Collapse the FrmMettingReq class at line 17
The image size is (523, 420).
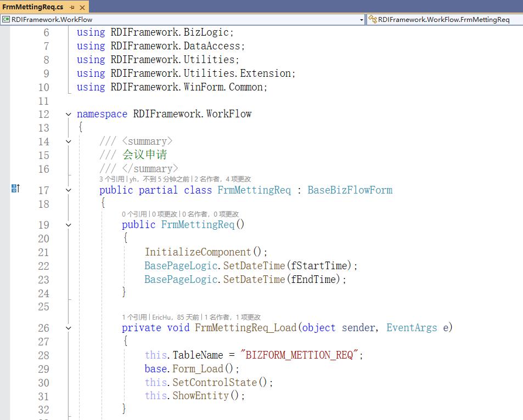tap(68, 190)
